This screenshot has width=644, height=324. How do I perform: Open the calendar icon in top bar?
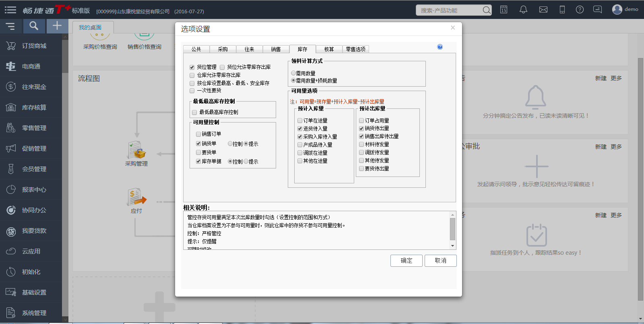504,10
